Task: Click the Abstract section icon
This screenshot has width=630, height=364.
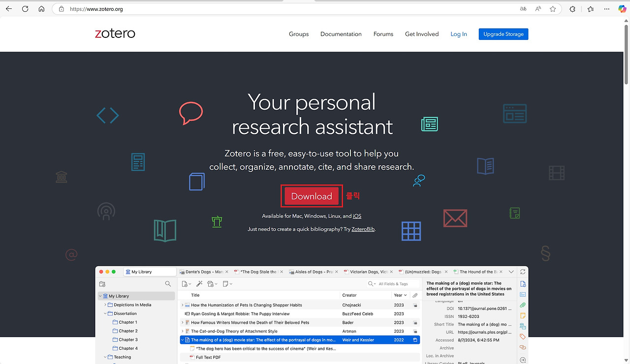Action: [523, 295]
